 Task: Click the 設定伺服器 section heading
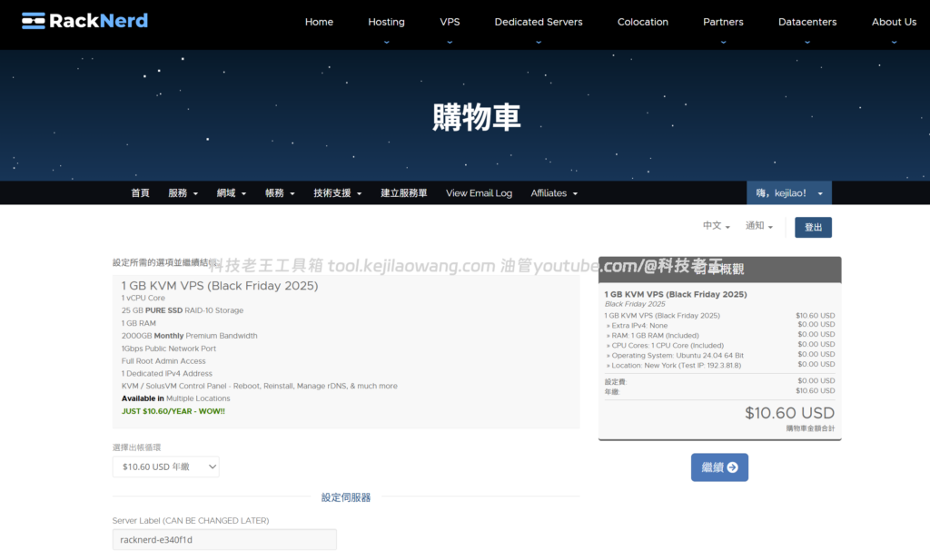(346, 497)
